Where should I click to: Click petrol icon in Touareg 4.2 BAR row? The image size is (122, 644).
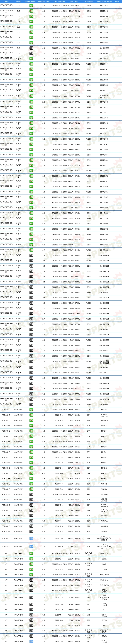click(x=31, y=564)
